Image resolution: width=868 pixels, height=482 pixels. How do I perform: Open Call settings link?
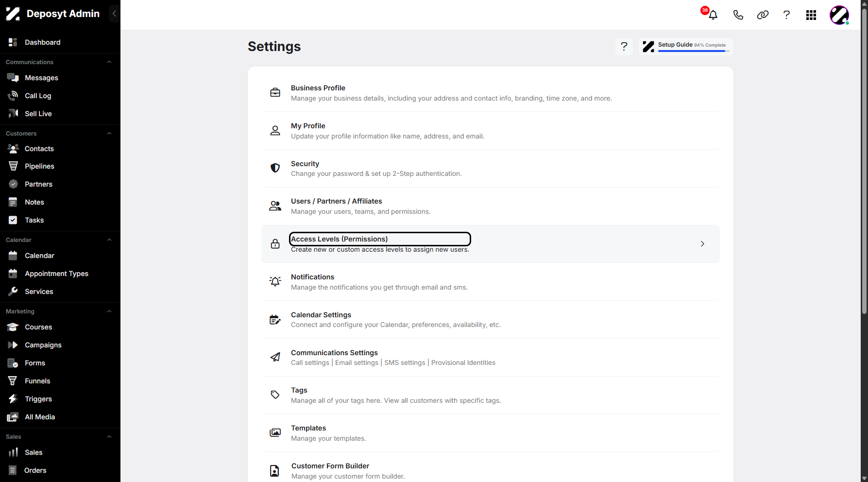[310, 362]
